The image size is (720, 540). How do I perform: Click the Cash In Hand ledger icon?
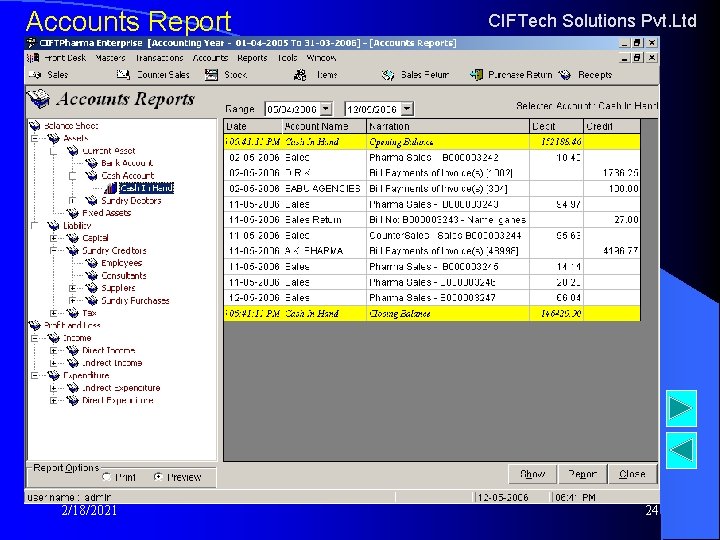pos(111,188)
